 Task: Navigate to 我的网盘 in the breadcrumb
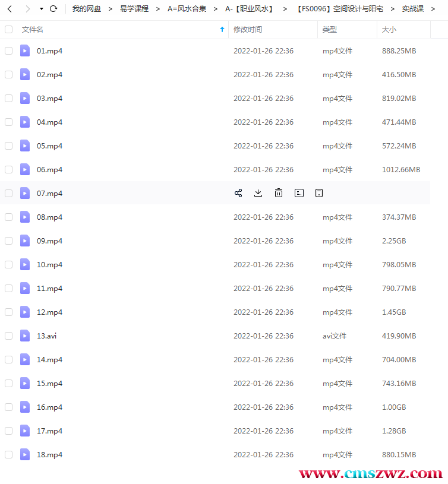87,9
